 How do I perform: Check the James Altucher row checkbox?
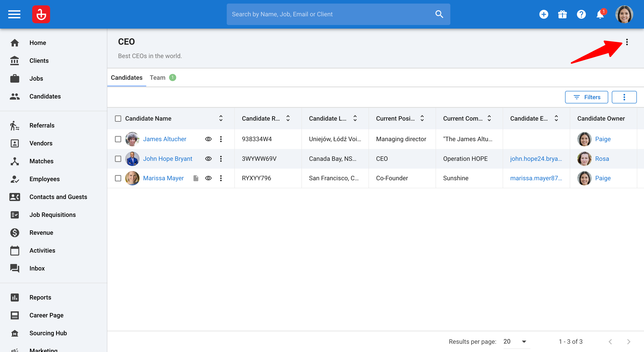pyautogui.click(x=118, y=139)
